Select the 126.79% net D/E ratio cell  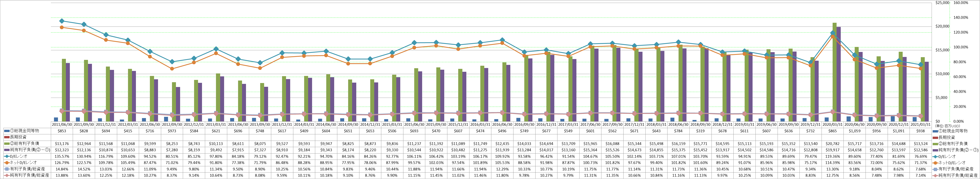click(x=62, y=163)
